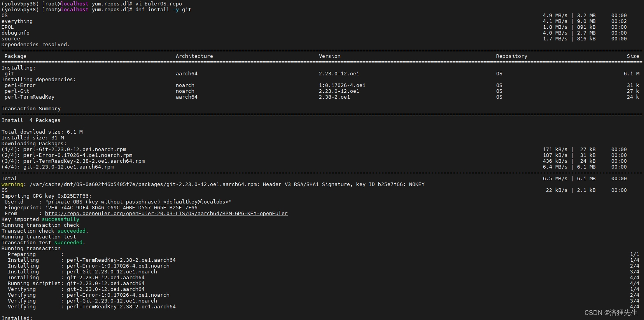Click 'Running transaction check' line
The width and height of the screenshot is (644, 320).
point(40,225)
